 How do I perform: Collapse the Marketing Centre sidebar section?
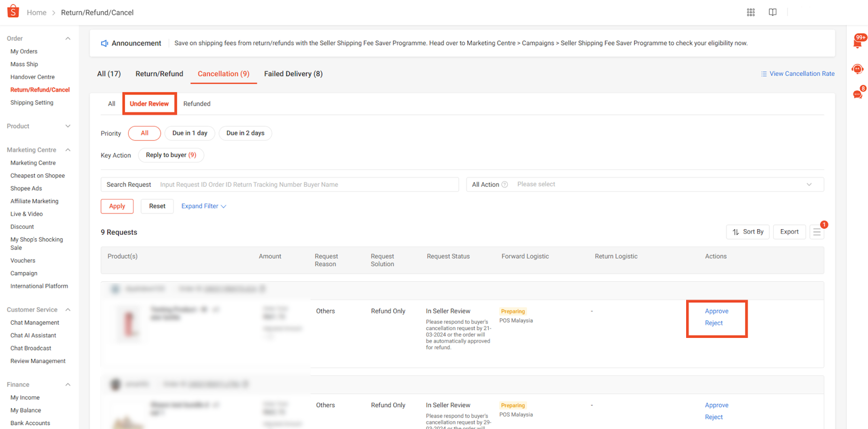coord(68,150)
